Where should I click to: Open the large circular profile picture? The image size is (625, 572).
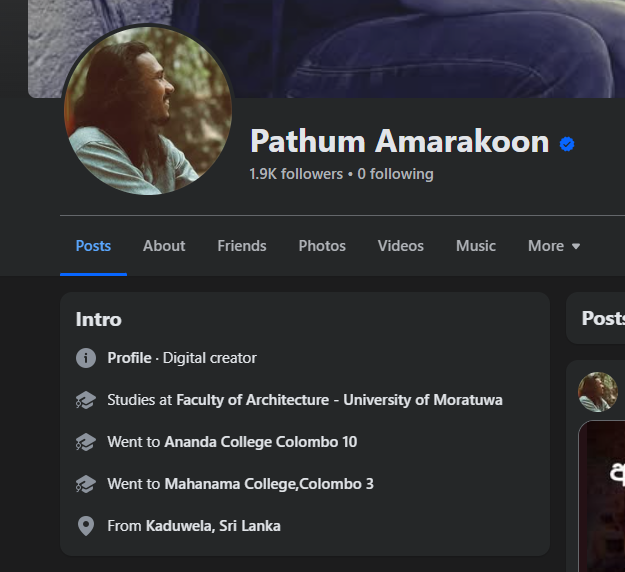pos(148,110)
